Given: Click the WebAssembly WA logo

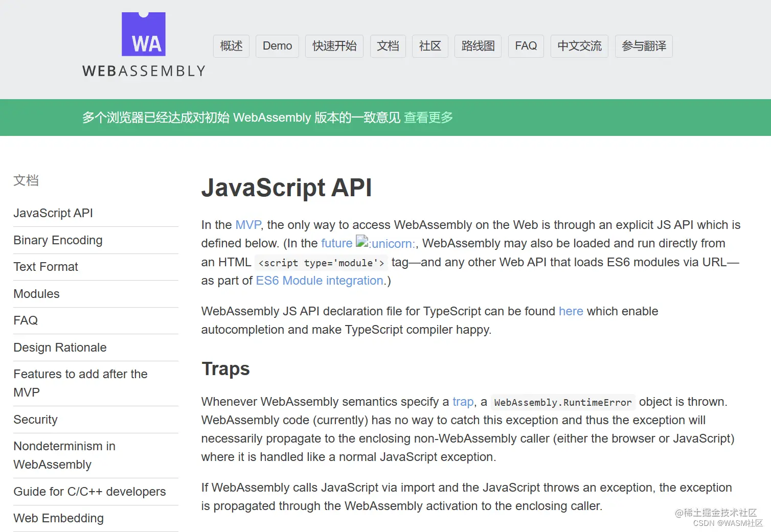Looking at the screenshot, I should (144, 34).
